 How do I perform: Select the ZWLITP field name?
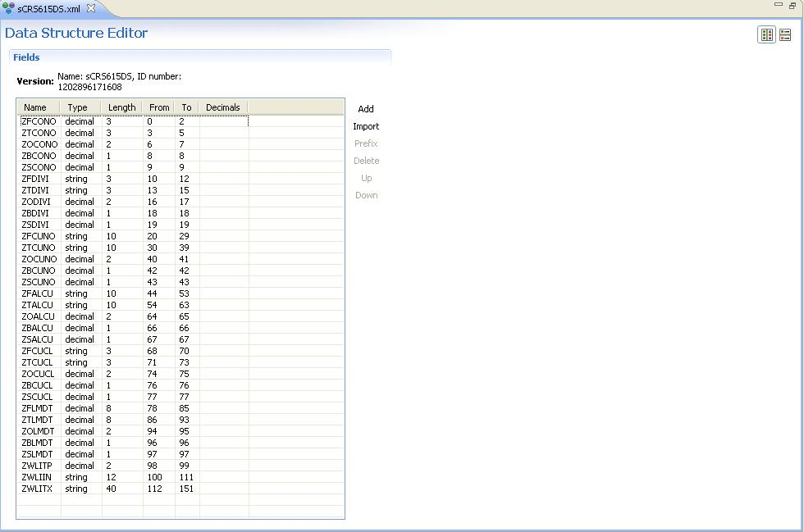(36, 466)
